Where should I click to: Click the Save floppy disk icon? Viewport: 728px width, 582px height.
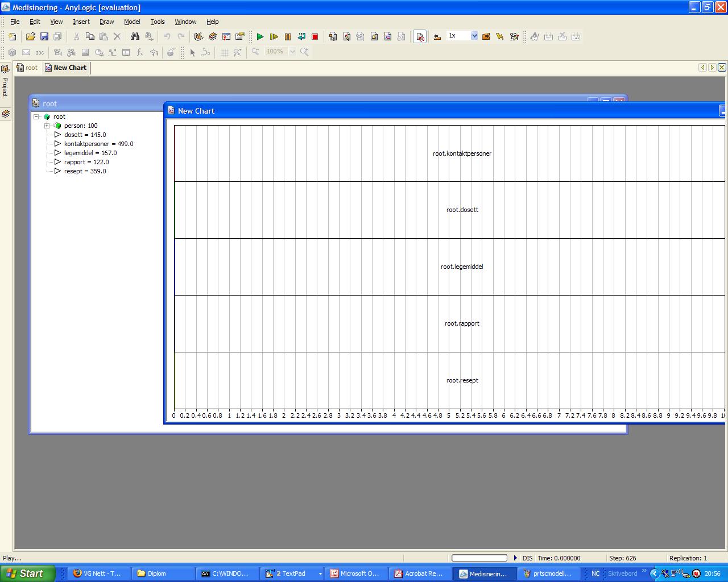pos(44,36)
